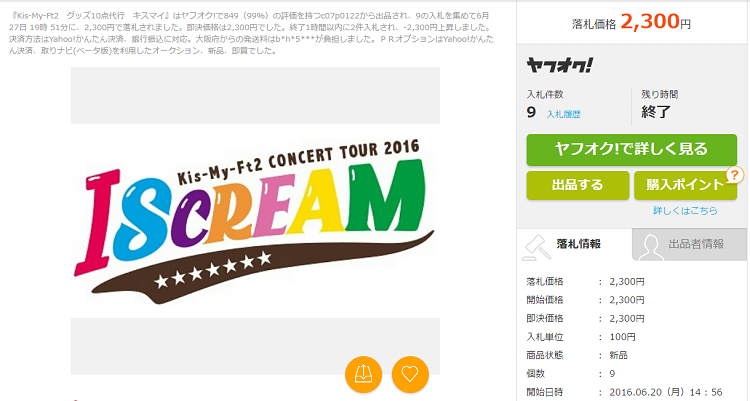
Task: Open the 詳しくはこちら link
Action: coord(685,211)
